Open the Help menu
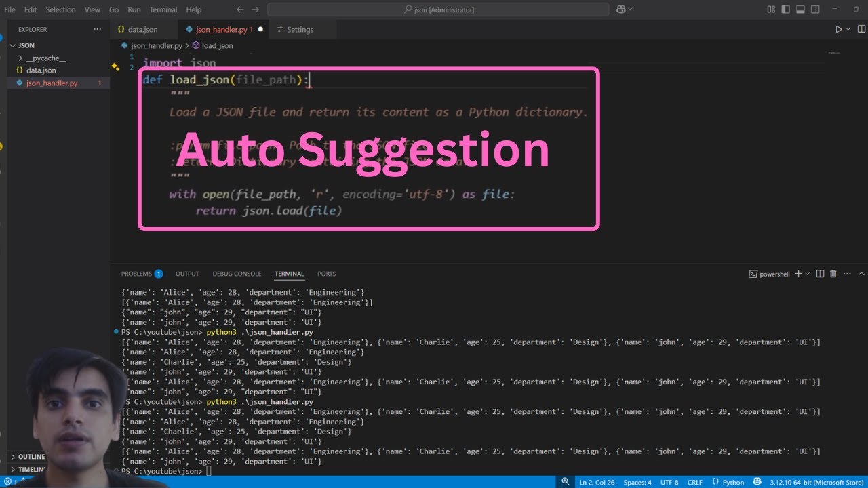The width and height of the screenshot is (868, 488). [x=194, y=9]
